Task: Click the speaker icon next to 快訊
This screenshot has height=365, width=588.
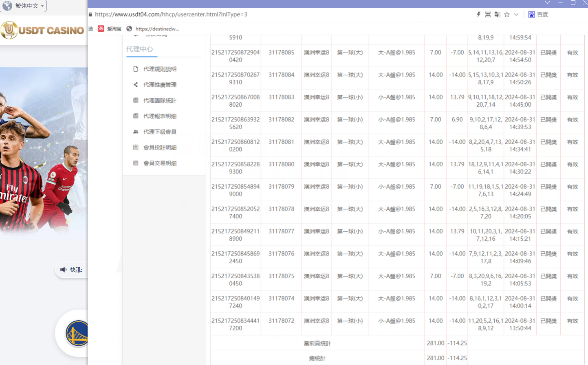Action: tap(63, 270)
